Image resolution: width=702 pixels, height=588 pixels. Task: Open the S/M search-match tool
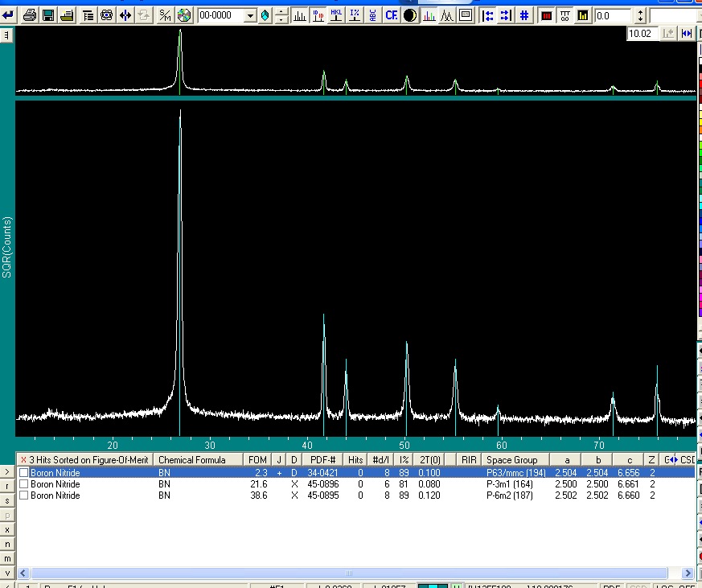(164, 15)
